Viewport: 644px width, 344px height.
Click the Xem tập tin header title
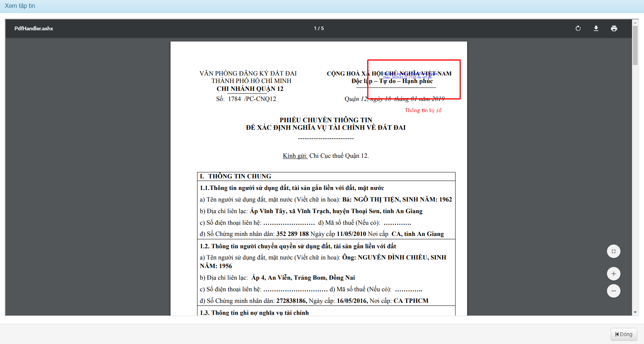click(x=19, y=6)
